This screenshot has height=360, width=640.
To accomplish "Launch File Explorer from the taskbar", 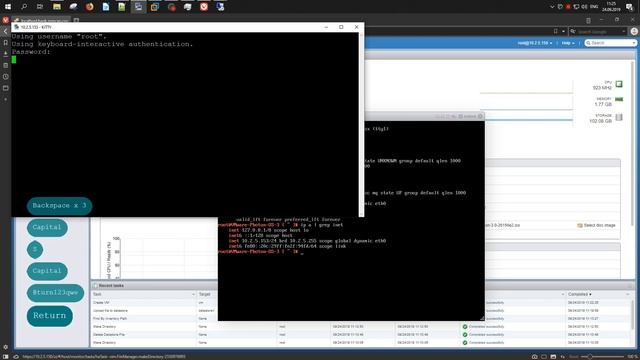I will (57, 7).
